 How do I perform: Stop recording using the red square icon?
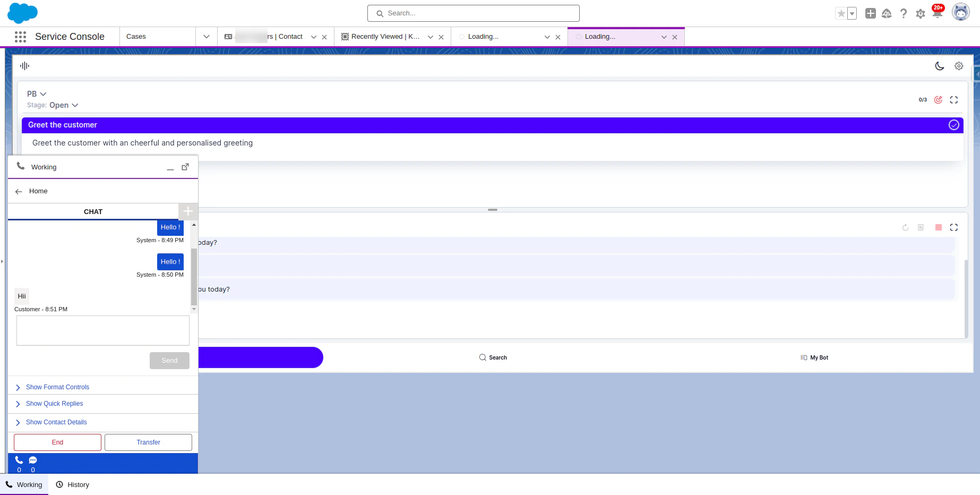938,227
